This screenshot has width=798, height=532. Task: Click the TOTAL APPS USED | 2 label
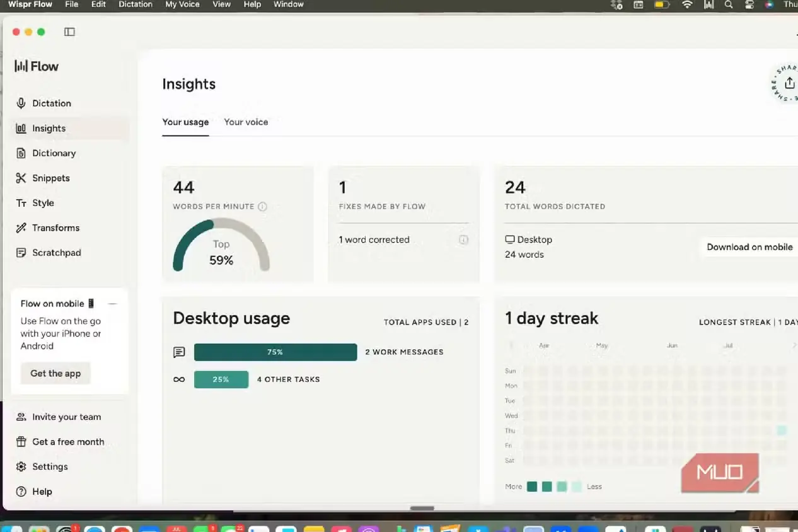pyautogui.click(x=426, y=322)
